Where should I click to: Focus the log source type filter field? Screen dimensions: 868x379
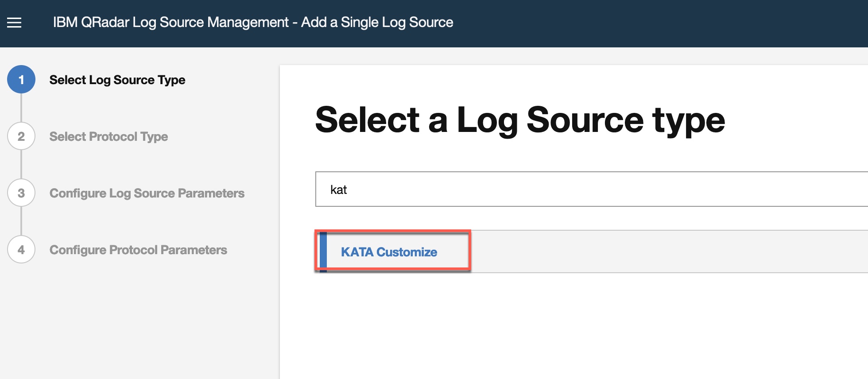pos(576,189)
